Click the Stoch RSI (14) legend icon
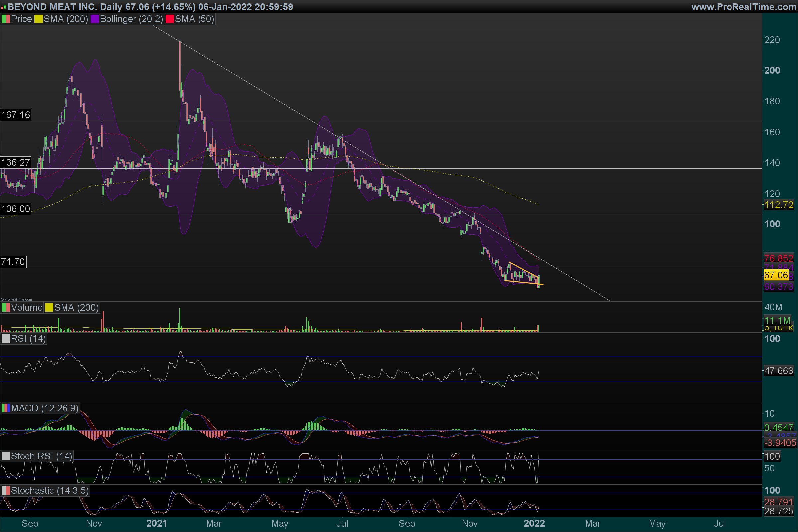Image resolution: width=798 pixels, height=532 pixels. click(x=6, y=456)
